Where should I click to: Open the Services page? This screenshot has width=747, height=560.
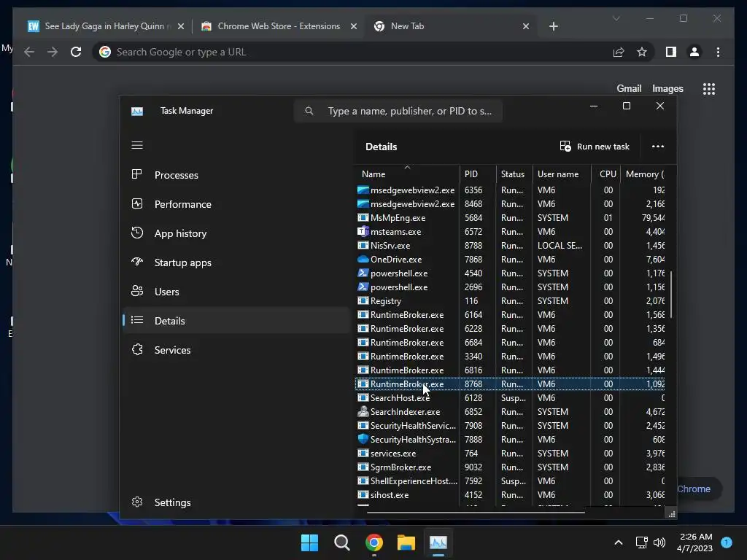pyautogui.click(x=236, y=350)
